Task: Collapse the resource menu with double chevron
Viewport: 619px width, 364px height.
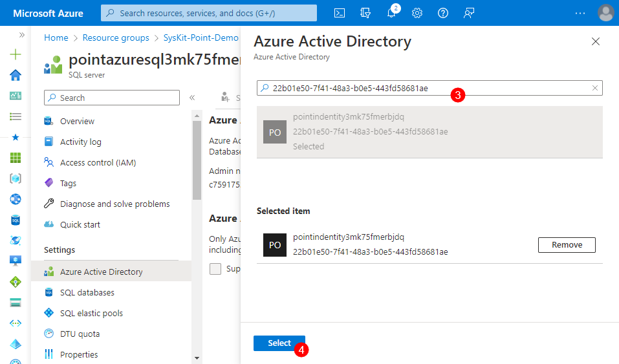Action: pos(192,98)
